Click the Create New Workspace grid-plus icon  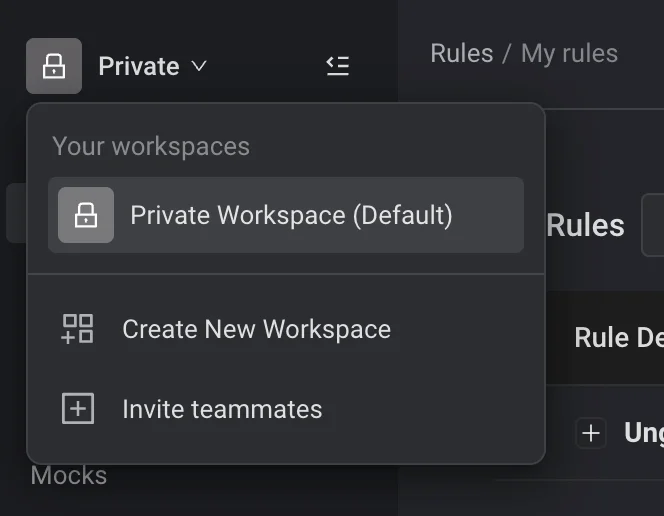click(78, 329)
